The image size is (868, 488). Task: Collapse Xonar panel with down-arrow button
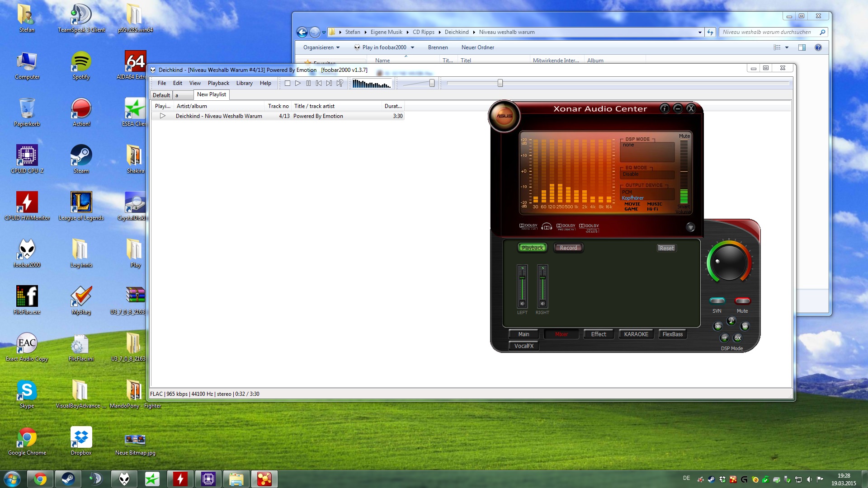(x=690, y=227)
